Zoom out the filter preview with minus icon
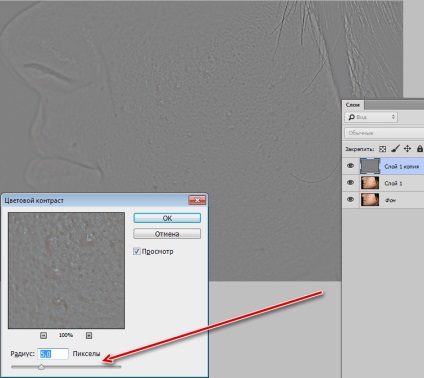 tap(43, 335)
